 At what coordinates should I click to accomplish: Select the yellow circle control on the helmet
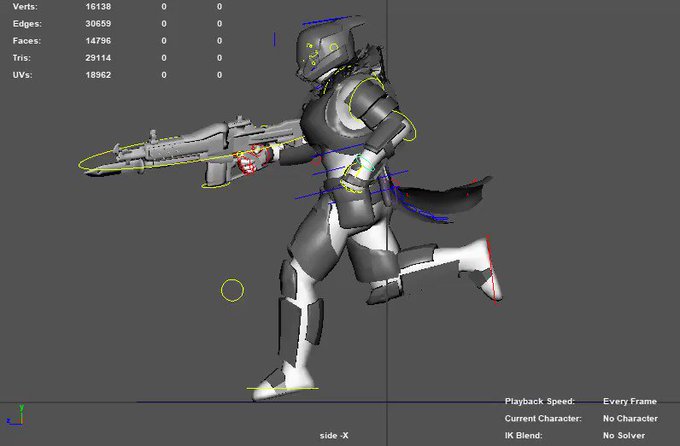(x=333, y=47)
